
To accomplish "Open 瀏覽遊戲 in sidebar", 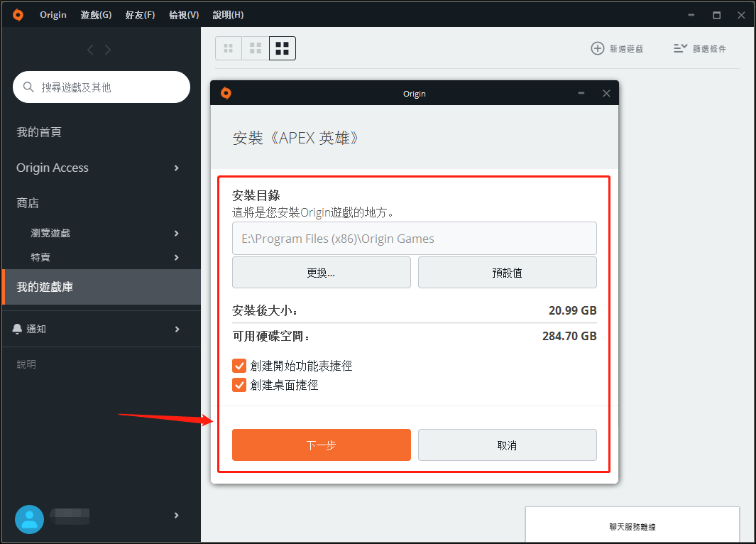I will [x=50, y=233].
